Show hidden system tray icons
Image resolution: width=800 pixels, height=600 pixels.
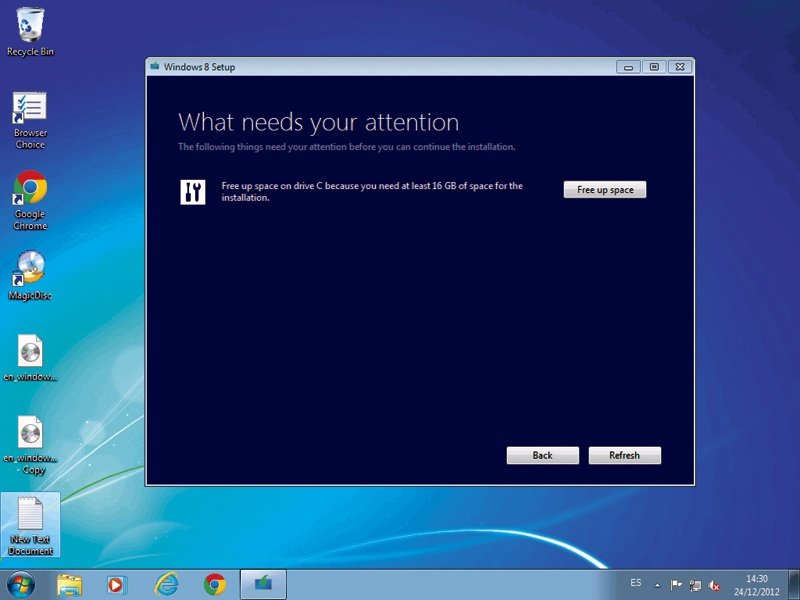pos(657,585)
